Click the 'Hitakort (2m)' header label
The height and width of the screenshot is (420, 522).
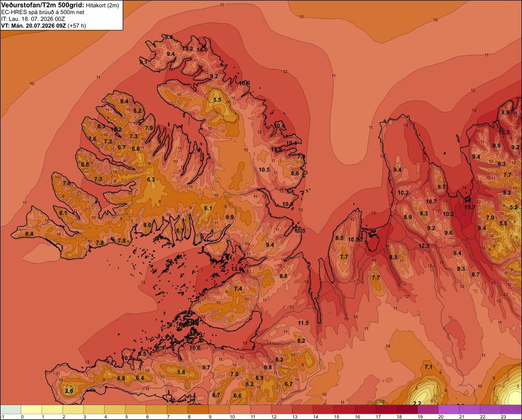pyautogui.click(x=102, y=5)
